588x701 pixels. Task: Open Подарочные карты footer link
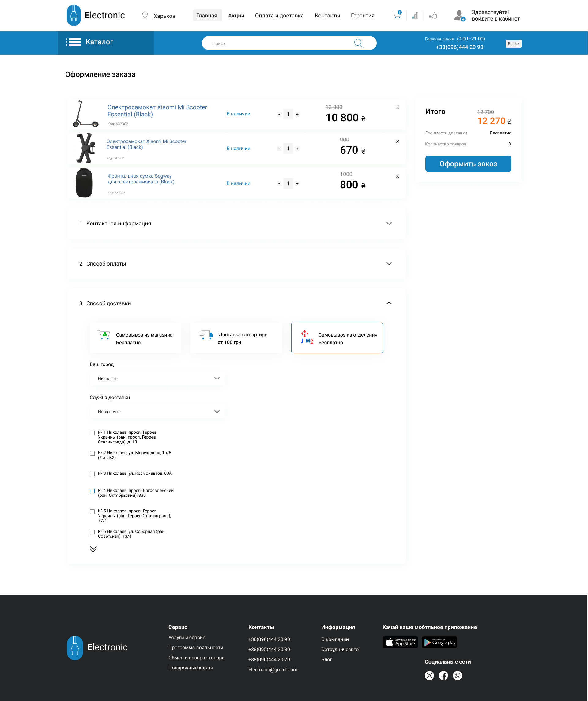(190, 668)
